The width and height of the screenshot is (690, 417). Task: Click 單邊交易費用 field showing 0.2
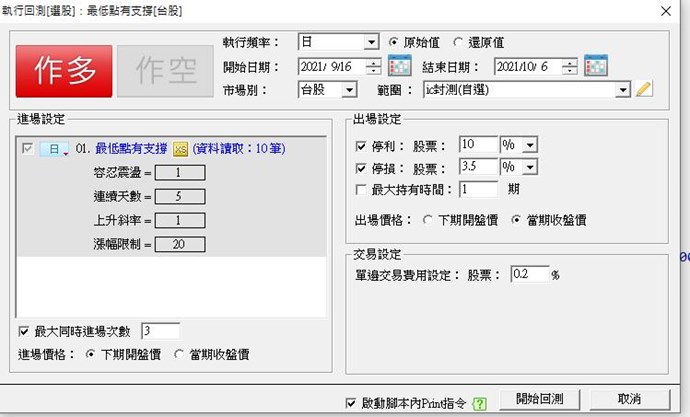click(x=530, y=274)
